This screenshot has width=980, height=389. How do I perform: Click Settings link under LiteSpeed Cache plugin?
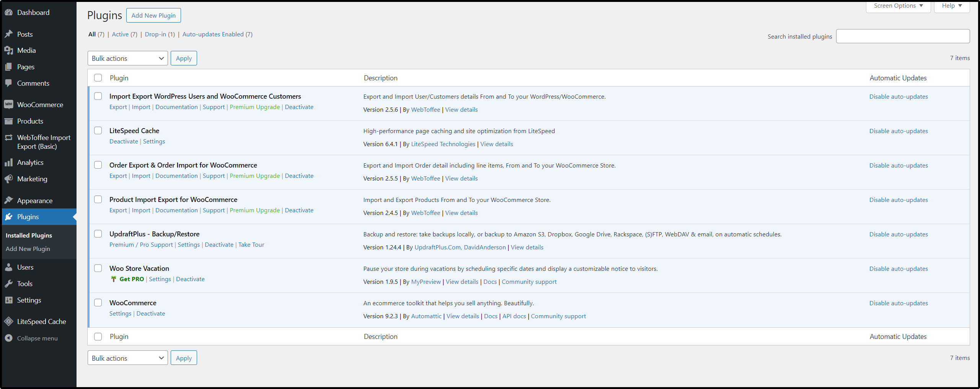[x=154, y=142]
